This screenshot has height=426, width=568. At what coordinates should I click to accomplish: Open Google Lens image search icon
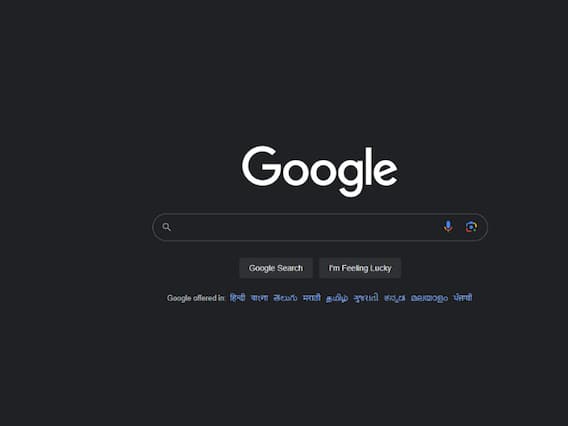[471, 227]
